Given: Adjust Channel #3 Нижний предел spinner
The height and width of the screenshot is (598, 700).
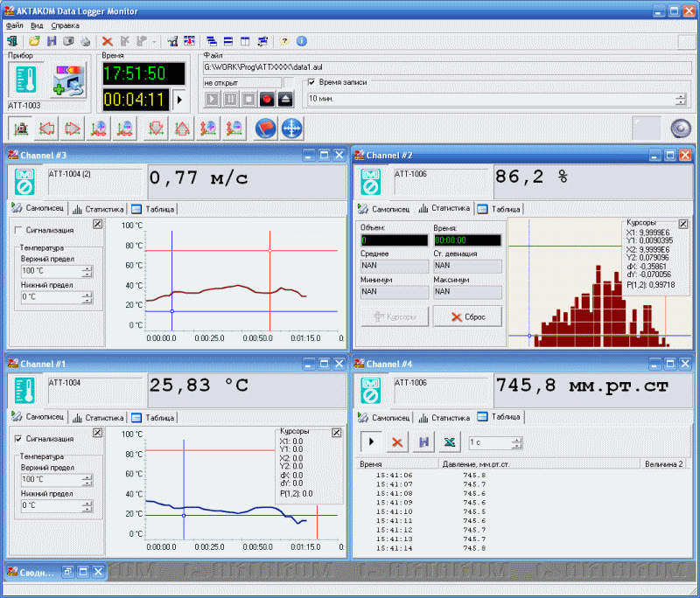Looking at the screenshot, I should (x=87, y=297).
